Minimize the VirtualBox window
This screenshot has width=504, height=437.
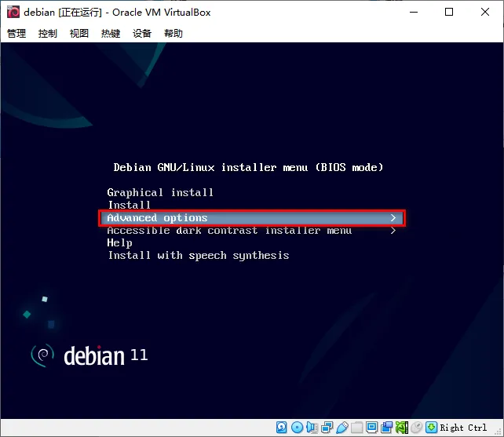point(414,13)
